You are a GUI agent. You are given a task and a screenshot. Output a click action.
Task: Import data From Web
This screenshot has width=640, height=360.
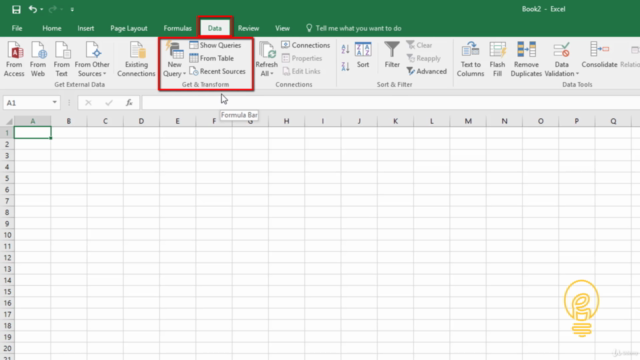[38, 59]
